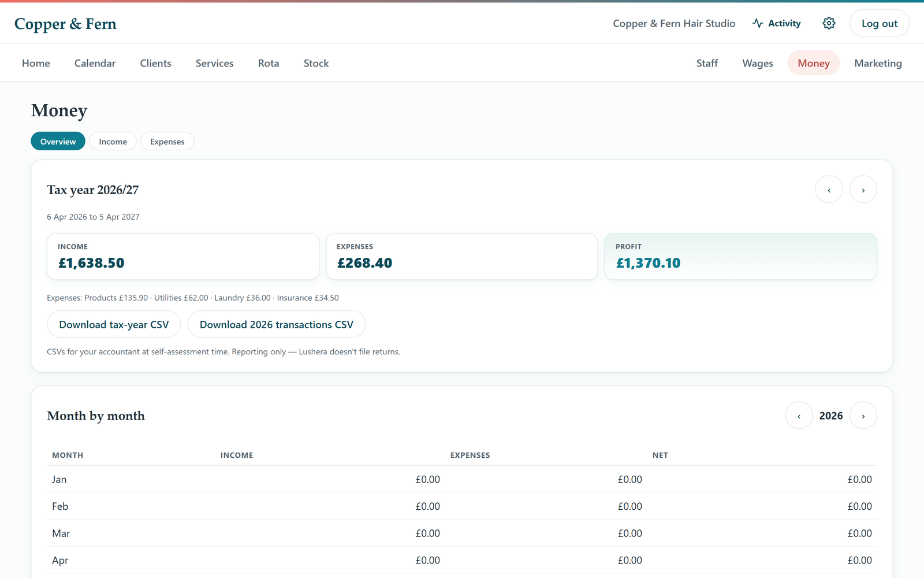
Task: Download 2026 transactions CSV
Action: [x=276, y=324]
